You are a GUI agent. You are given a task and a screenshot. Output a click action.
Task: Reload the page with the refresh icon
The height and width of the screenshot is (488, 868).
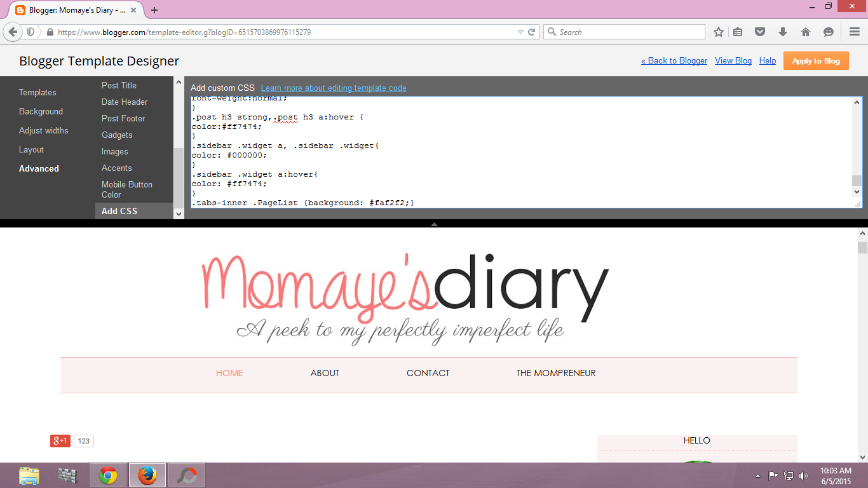click(532, 31)
